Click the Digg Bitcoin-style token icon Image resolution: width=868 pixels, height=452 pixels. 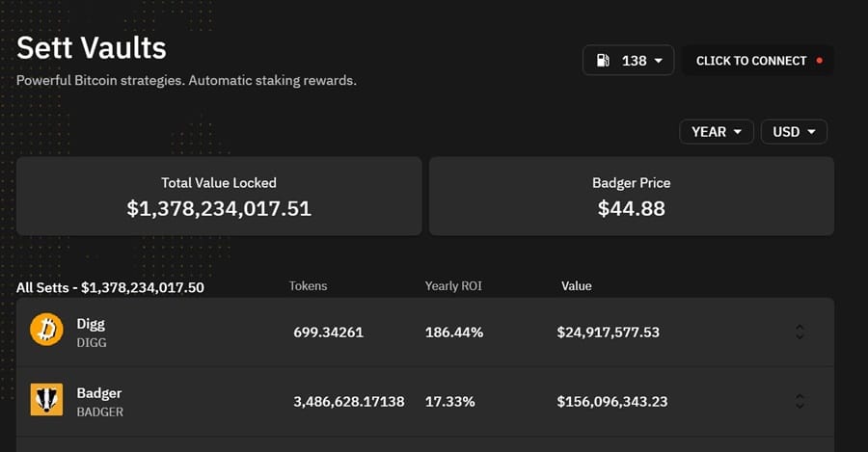(46, 332)
